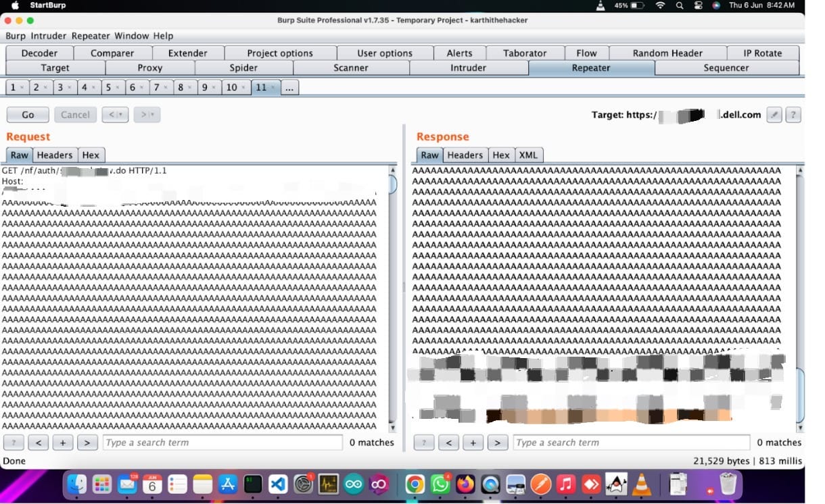Screen dimensions: 825x504
Task: Open the Decoder tab
Action: tap(39, 53)
